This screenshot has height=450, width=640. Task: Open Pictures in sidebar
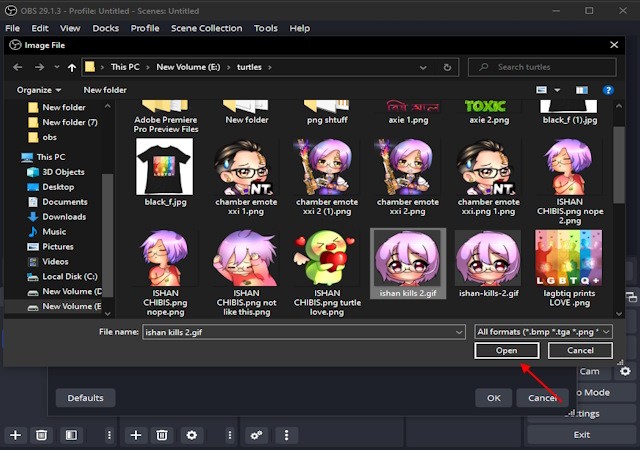tap(50, 247)
